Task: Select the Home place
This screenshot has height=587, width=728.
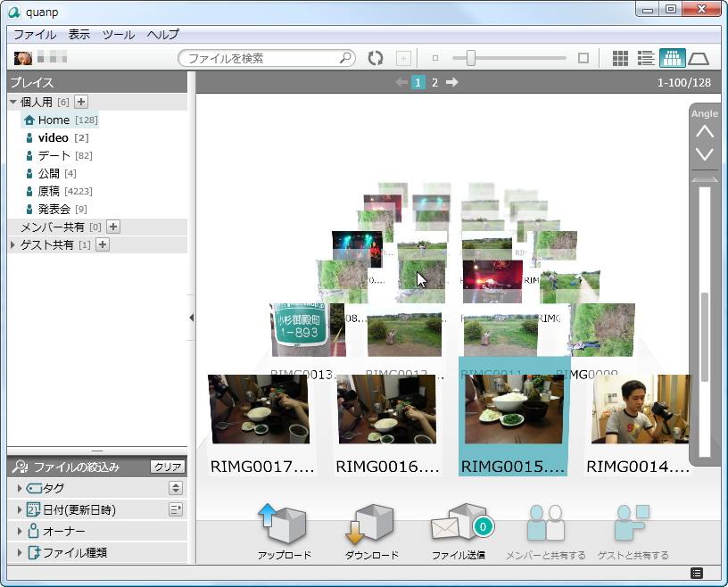Action: tap(60, 120)
